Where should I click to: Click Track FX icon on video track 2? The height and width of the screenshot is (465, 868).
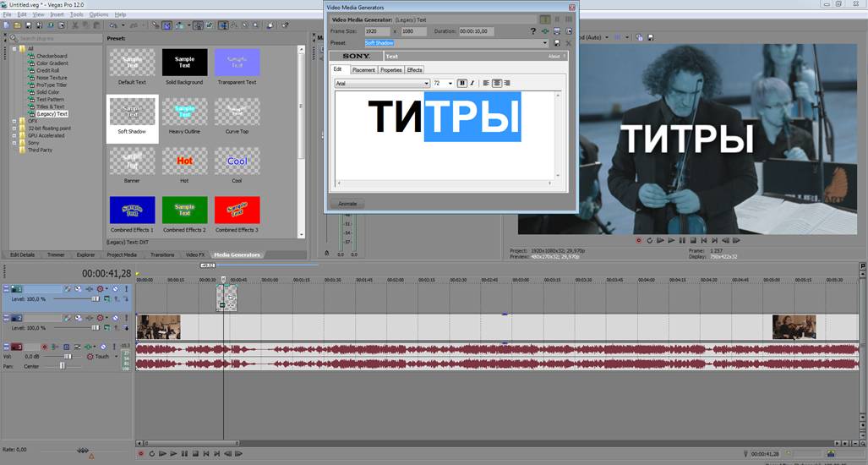pos(89,318)
